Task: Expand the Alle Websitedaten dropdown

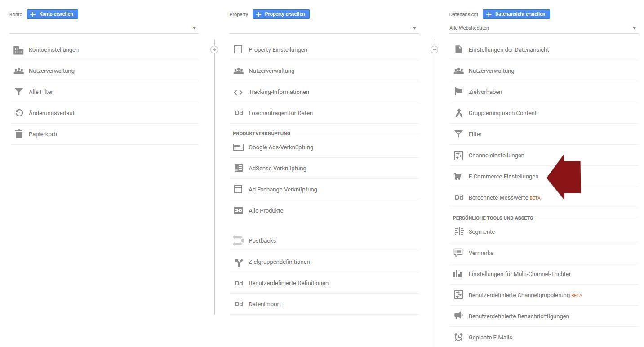Action: coord(634,28)
